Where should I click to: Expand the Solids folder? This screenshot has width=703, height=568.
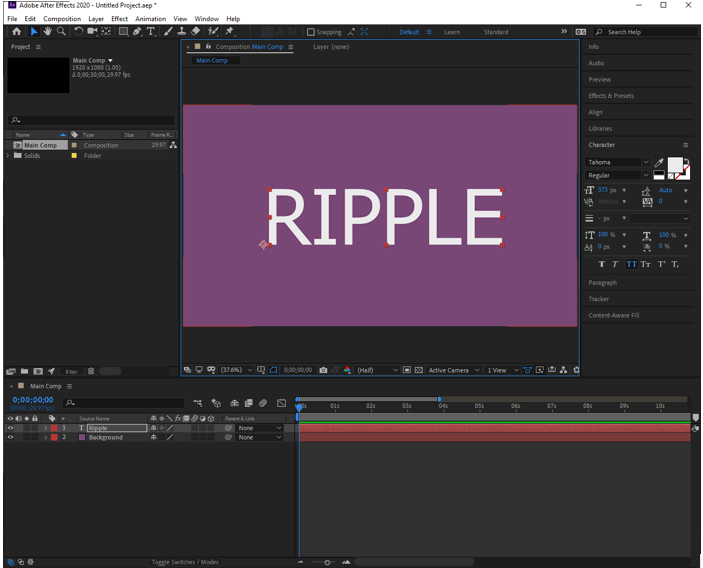pyautogui.click(x=8, y=156)
